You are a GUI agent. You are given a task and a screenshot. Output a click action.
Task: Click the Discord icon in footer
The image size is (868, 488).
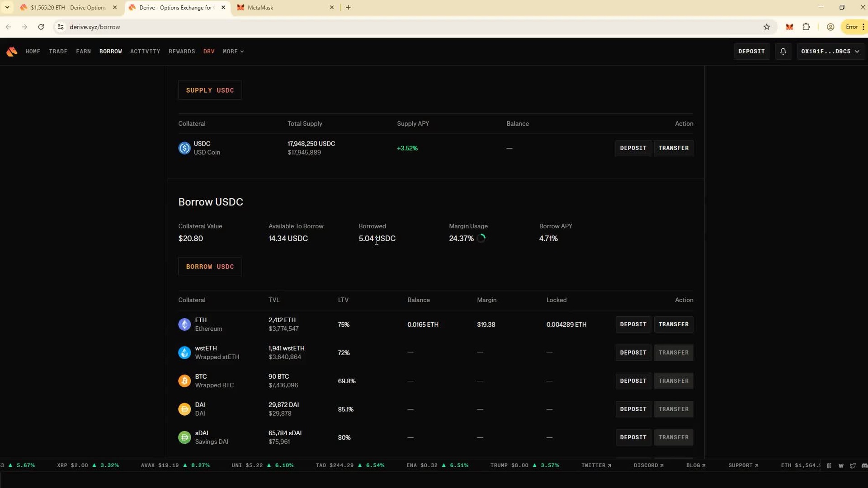pos(864,465)
